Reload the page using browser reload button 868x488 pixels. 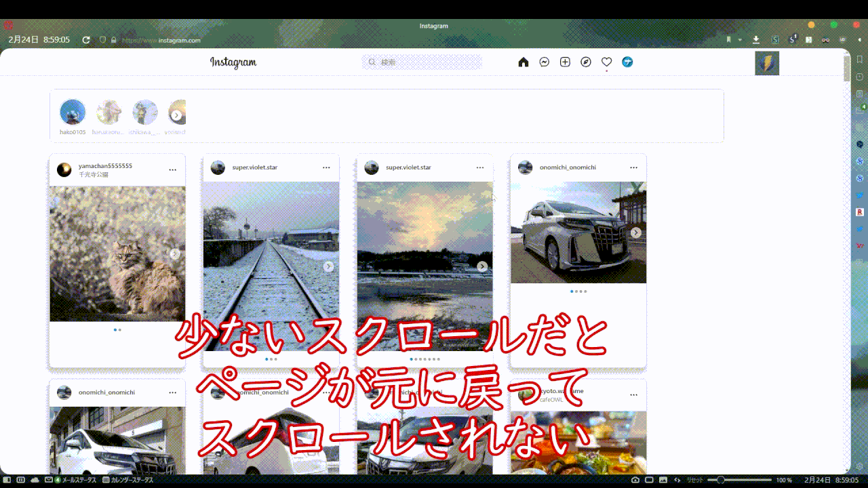pos(86,40)
